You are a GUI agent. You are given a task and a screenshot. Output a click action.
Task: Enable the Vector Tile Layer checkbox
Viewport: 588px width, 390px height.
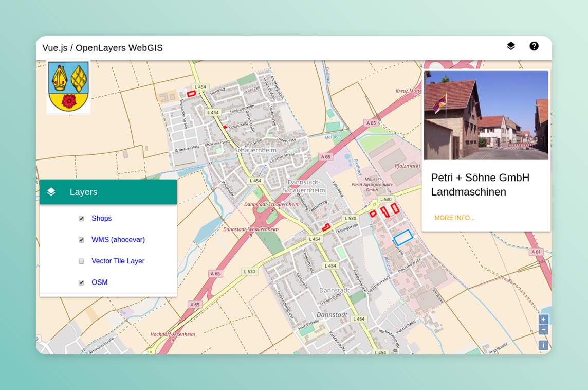81,261
